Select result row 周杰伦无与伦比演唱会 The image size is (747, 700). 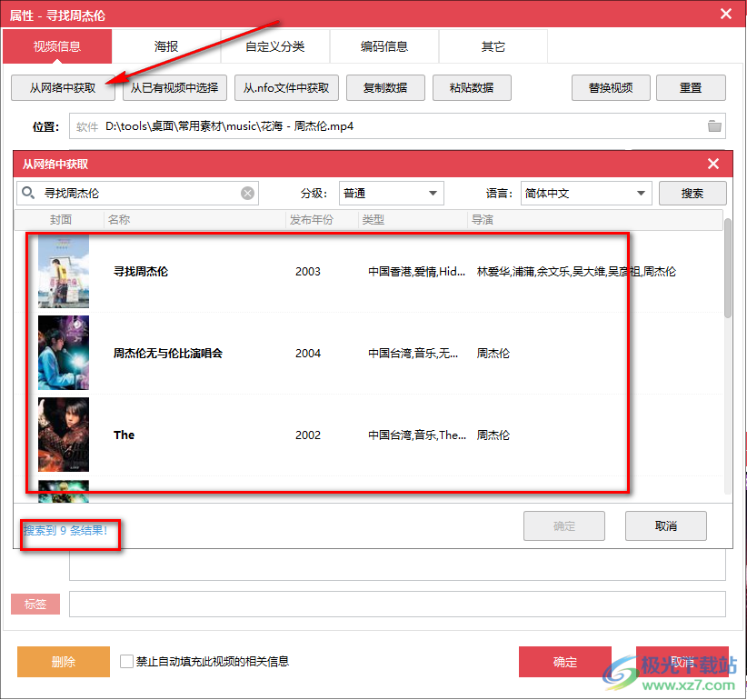pyautogui.click(x=369, y=353)
